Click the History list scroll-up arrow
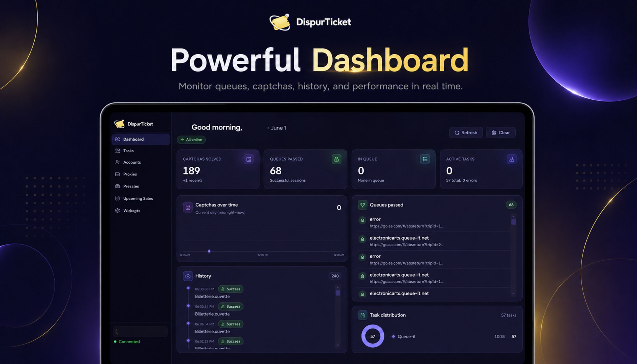 338,288
